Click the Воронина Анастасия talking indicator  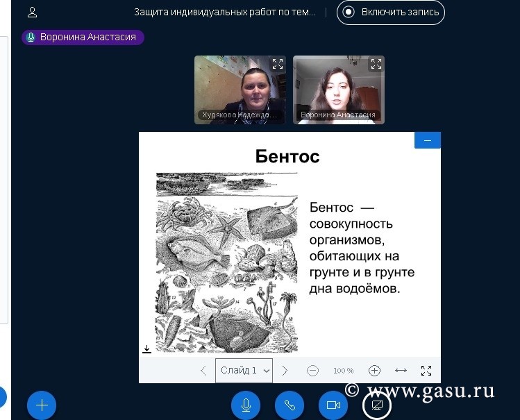(x=83, y=37)
